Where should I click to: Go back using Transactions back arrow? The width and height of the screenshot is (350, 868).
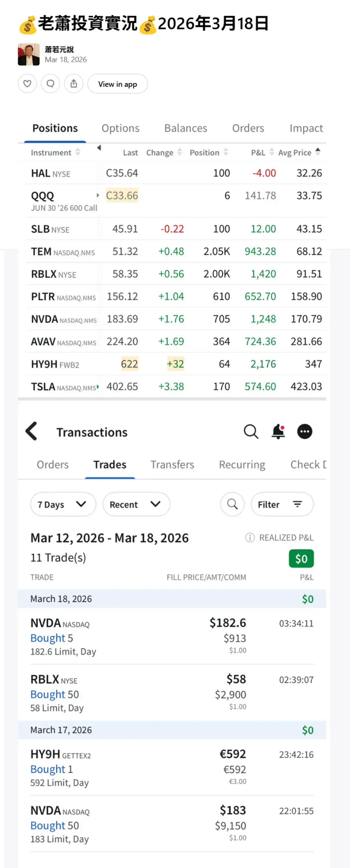coord(32,431)
